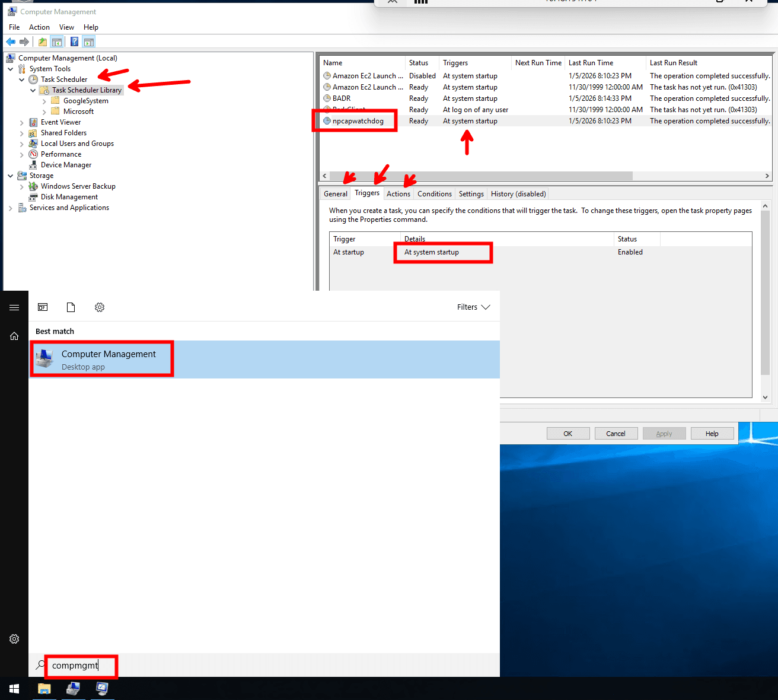The width and height of the screenshot is (778, 700).
Task: Click the Apps filter icon in search
Action: tap(43, 307)
